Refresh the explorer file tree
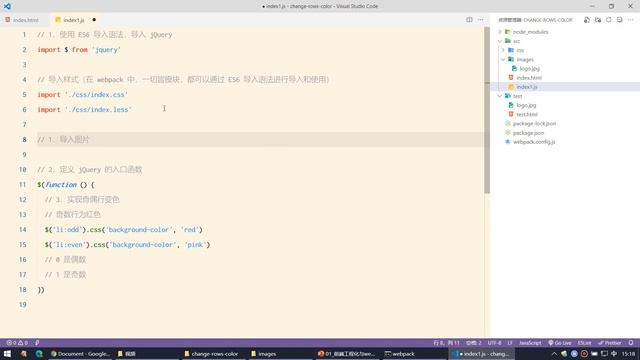This screenshot has height=360, width=640. click(609, 20)
